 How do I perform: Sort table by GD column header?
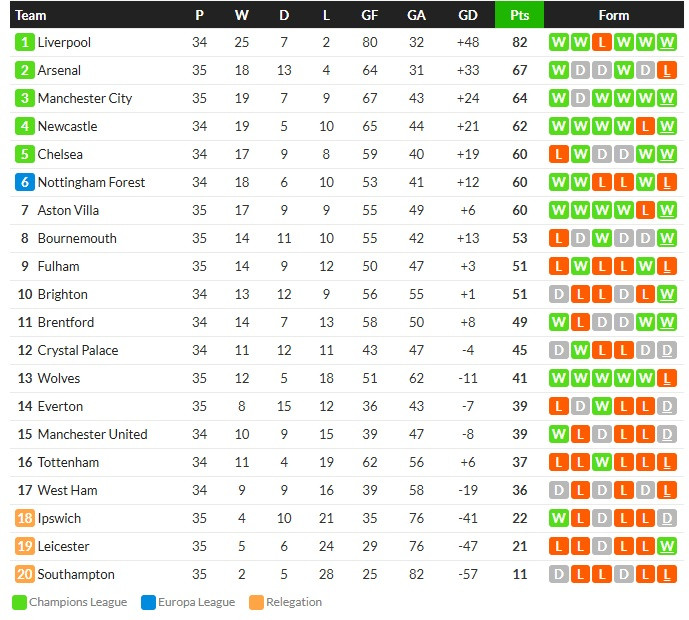468,15
